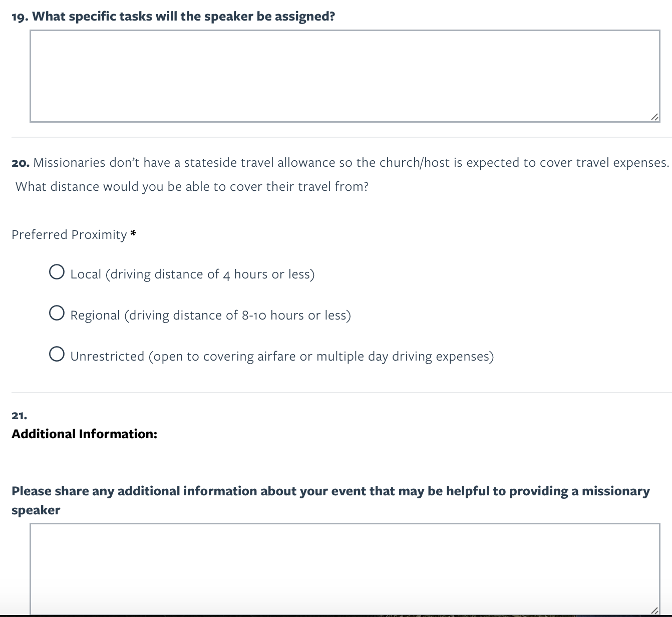Click the "Local (driving distance of 4 hours or less)" label
The width and height of the screenshot is (672, 617).
point(192,274)
